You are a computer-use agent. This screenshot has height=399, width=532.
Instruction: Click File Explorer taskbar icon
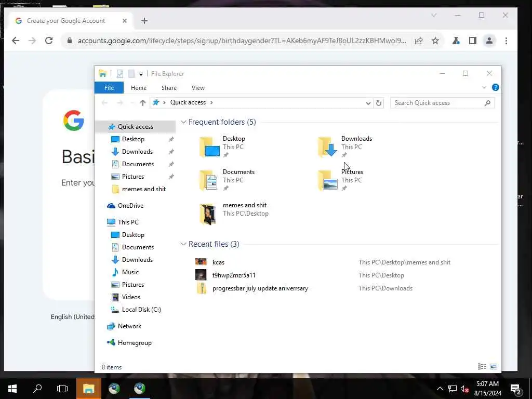(88, 389)
